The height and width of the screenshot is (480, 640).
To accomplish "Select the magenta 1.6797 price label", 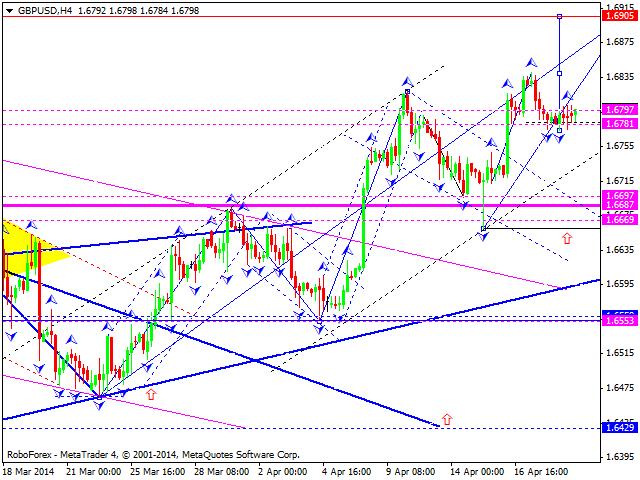I will (x=620, y=110).
